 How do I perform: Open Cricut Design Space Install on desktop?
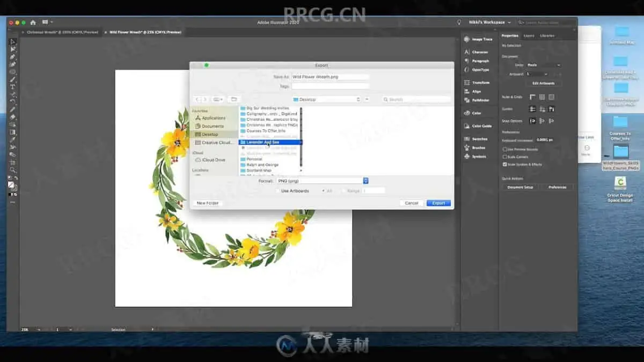(x=620, y=189)
